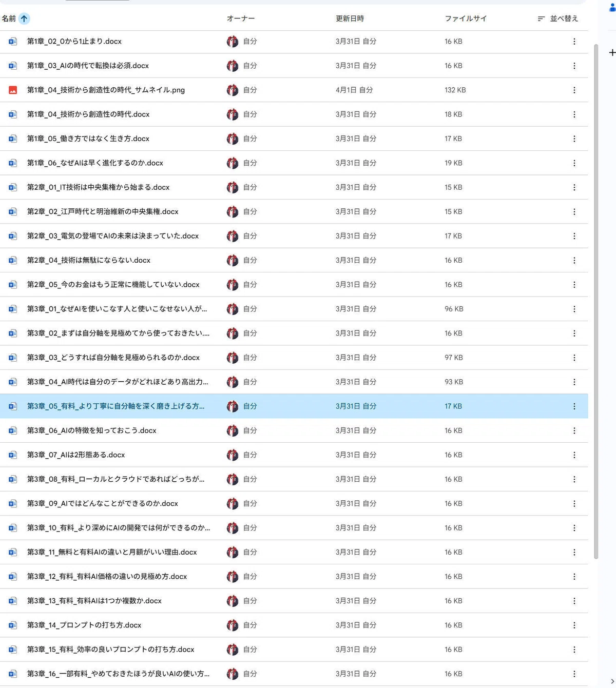Select file 第3章_02_まずは自分軸を見極めてから使っておきたい…
This screenshot has height=688, width=616.
point(294,333)
